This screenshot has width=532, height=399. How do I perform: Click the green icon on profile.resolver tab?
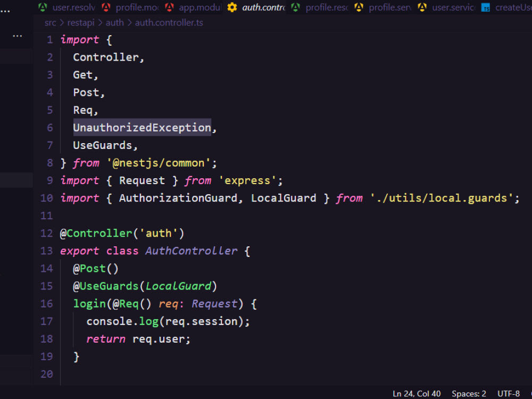pos(295,7)
